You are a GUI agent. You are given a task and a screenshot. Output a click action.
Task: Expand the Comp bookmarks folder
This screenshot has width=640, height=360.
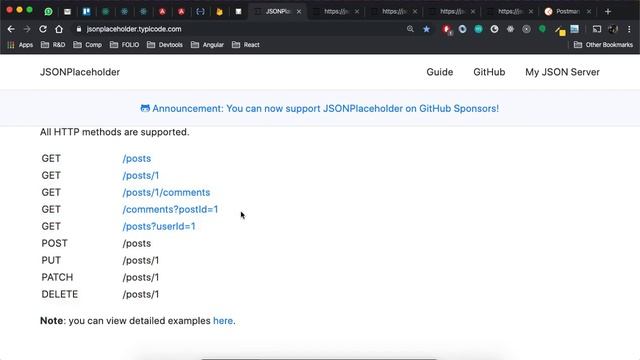click(87, 45)
